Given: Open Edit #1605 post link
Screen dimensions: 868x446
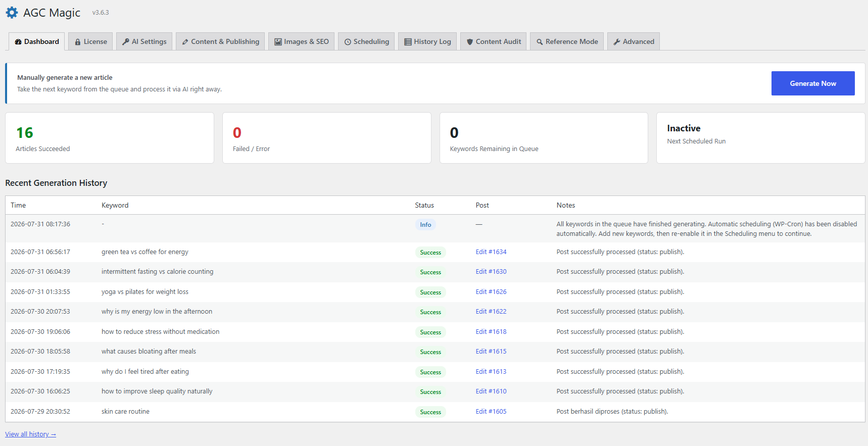Looking at the screenshot, I should 491,412.
